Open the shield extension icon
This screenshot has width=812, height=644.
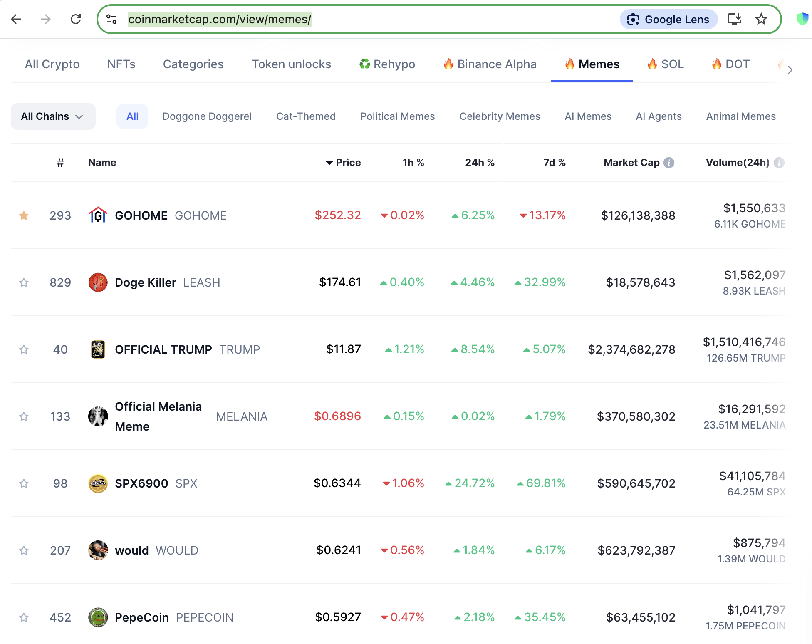(x=803, y=19)
